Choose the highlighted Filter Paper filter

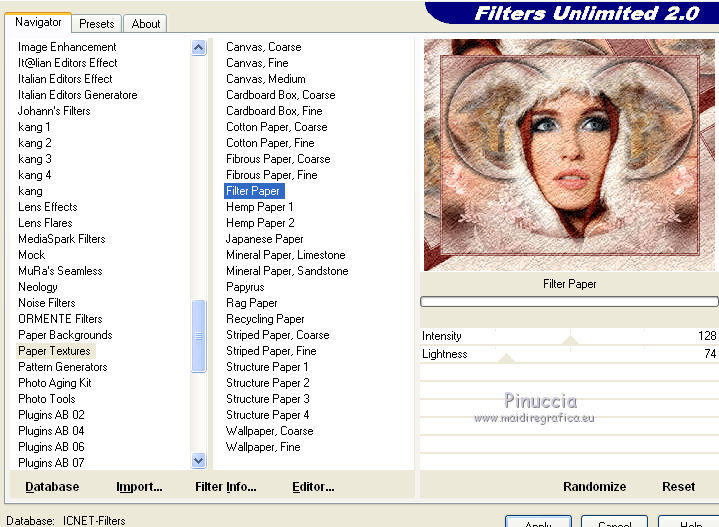254,191
